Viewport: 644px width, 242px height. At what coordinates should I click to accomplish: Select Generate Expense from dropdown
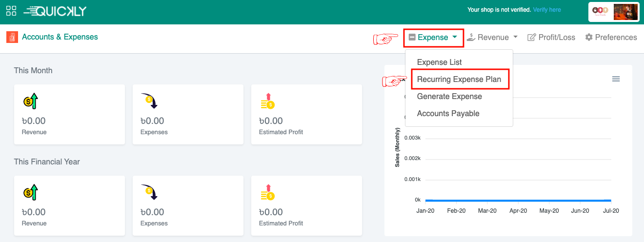(449, 97)
